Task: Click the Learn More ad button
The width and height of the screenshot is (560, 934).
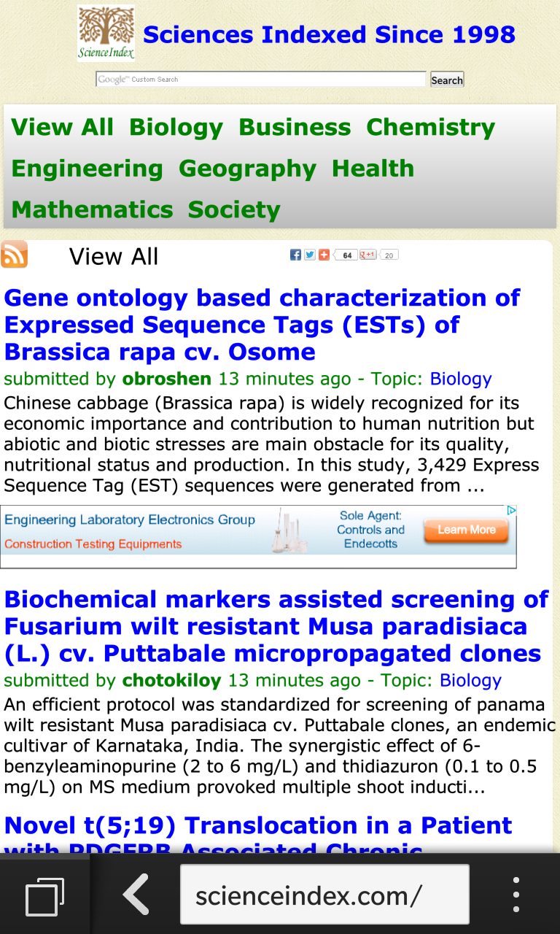Action: coord(466,530)
